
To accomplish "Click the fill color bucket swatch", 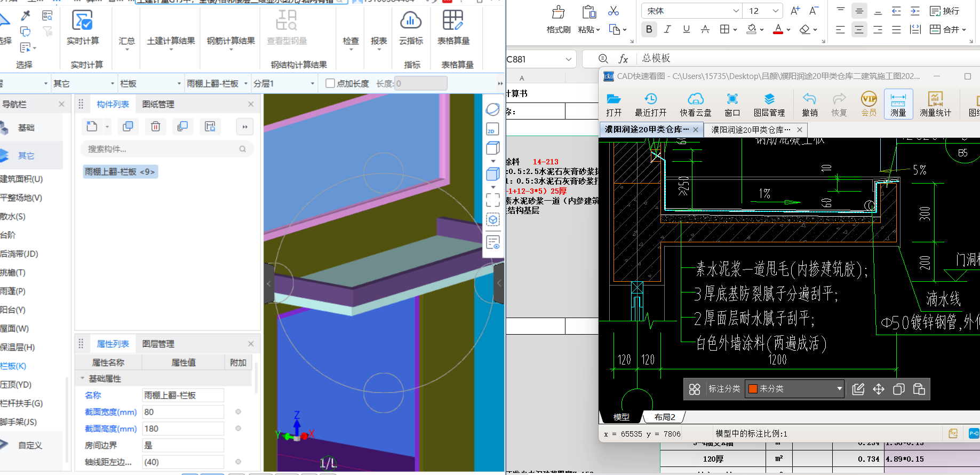I will click(752, 29).
